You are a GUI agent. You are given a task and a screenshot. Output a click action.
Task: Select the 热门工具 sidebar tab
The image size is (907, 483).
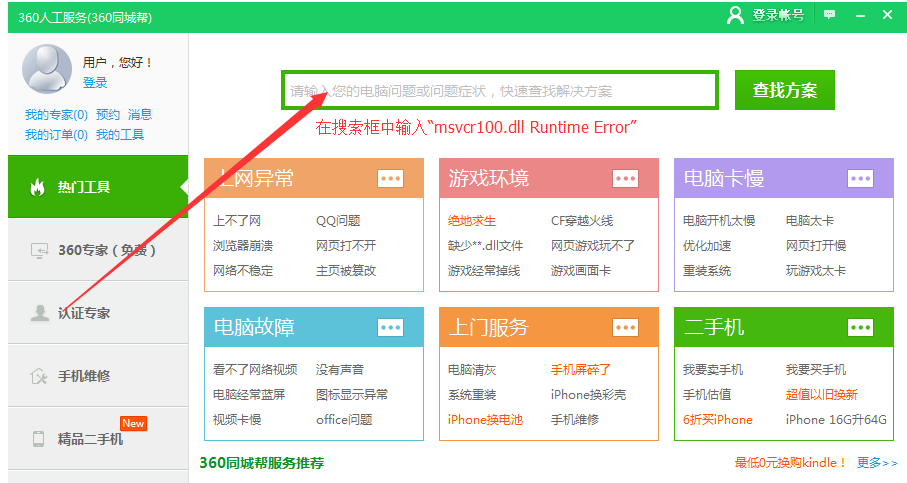[x=98, y=187]
